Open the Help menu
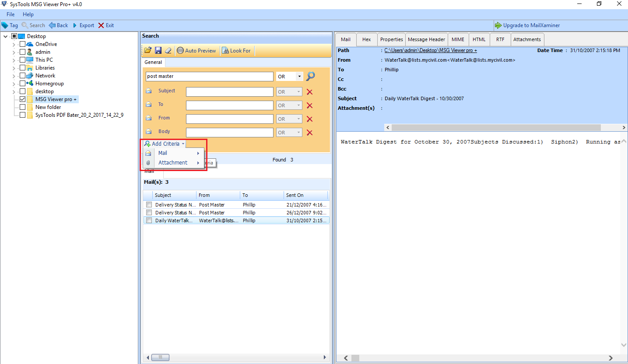628x364 pixels. pos(28,14)
